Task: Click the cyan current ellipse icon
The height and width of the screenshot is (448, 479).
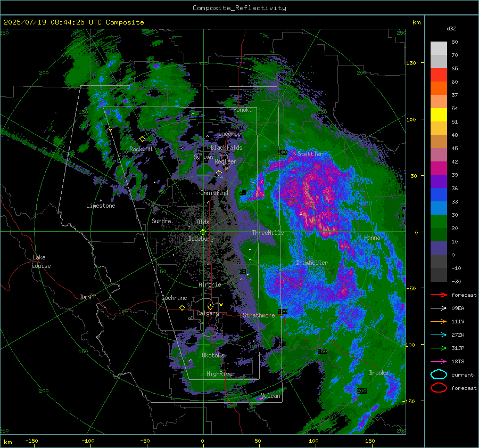Action: 439,374
